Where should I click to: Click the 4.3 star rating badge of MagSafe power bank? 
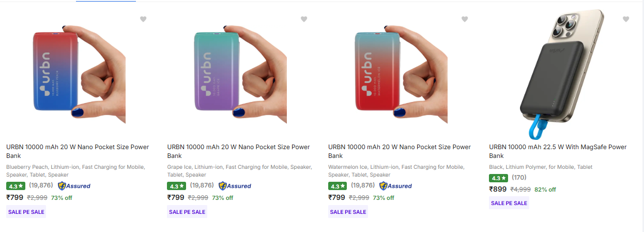tap(498, 178)
